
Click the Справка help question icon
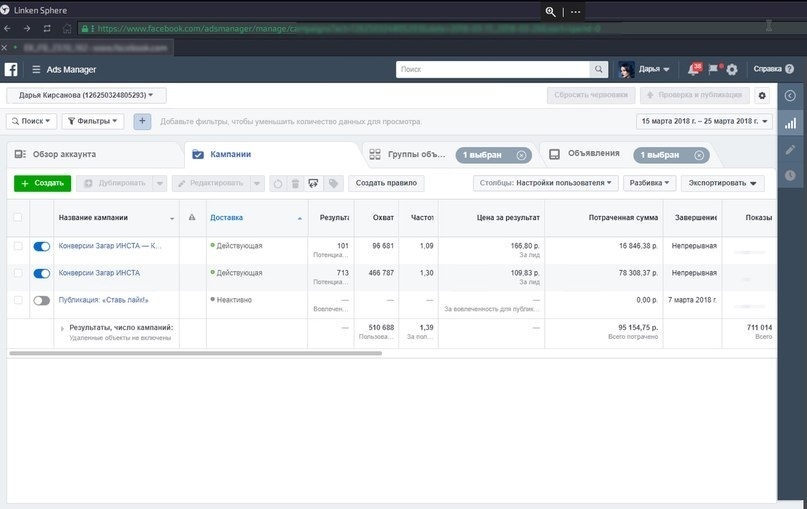(x=790, y=69)
